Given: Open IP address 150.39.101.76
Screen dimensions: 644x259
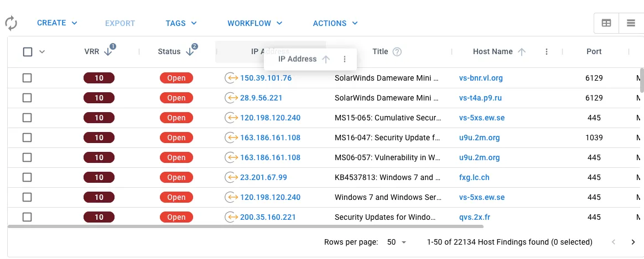Looking at the screenshot, I should tap(266, 78).
